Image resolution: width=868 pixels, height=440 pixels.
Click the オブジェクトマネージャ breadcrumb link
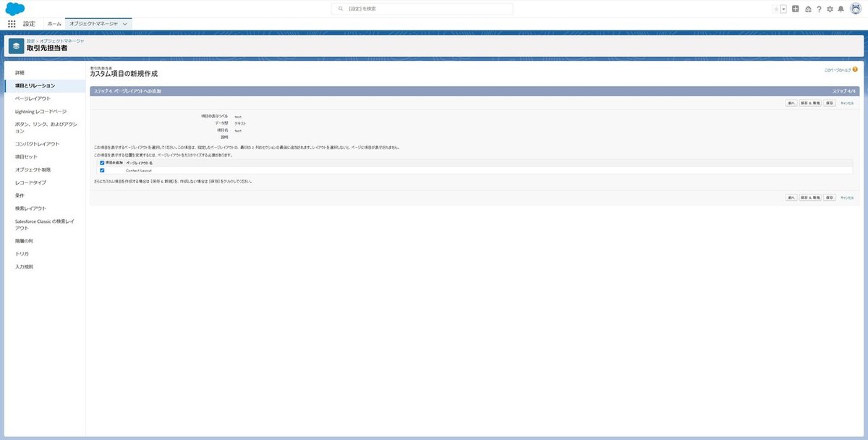pos(62,41)
